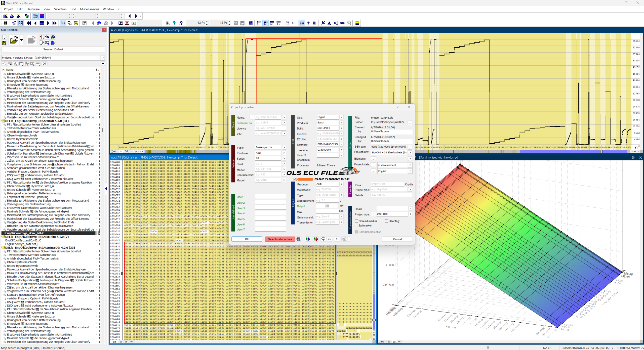This screenshot has height=350, width=644.
Task: Toggle the 16-bit display mode button
Action: point(265,23)
